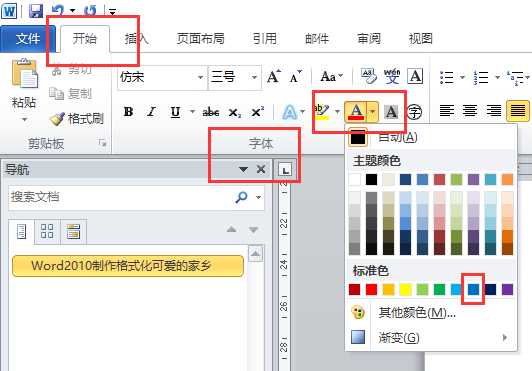The width and height of the screenshot is (532, 371).
Task: Center the text alignment
Action: point(470,111)
